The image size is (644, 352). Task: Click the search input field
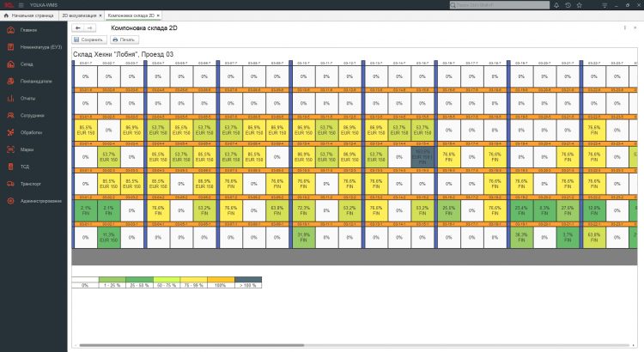(498, 5)
